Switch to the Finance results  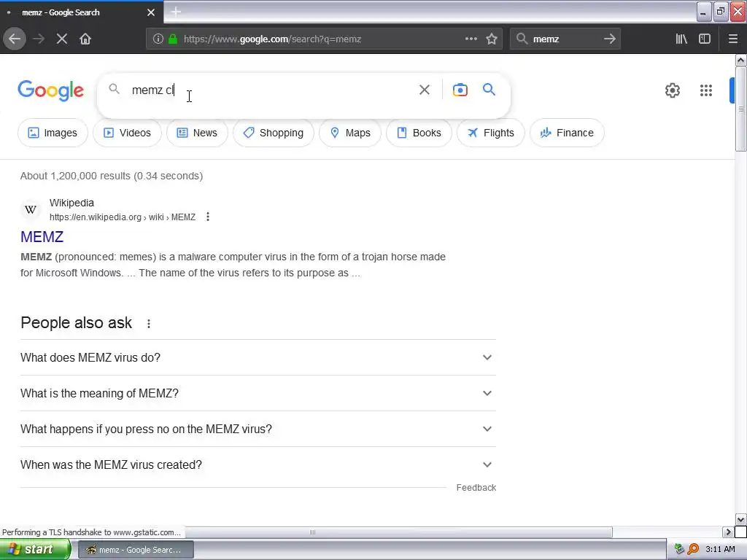(x=567, y=133)
